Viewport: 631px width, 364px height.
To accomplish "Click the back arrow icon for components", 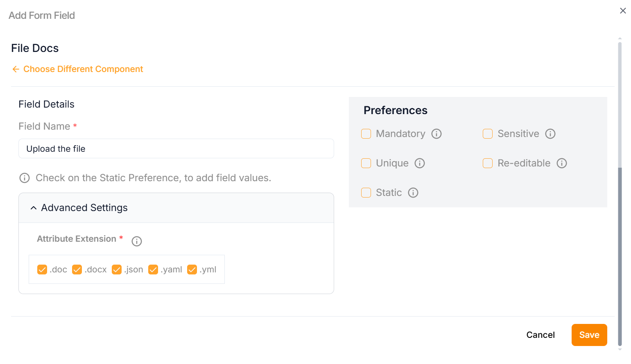I will (16, 69).
